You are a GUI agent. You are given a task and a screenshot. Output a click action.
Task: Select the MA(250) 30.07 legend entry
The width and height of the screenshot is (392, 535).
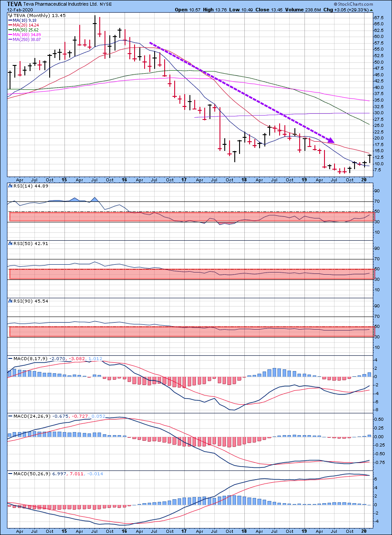point(27,39)
